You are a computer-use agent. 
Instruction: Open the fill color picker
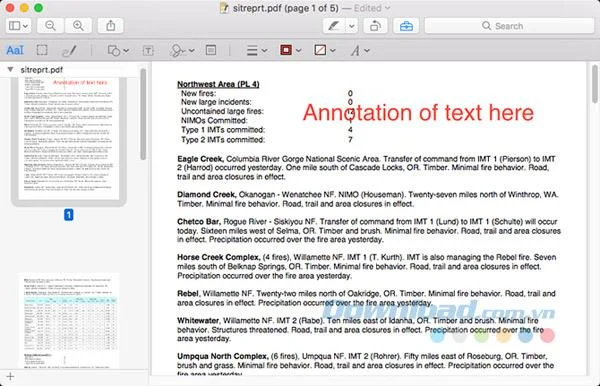(324, 50)
